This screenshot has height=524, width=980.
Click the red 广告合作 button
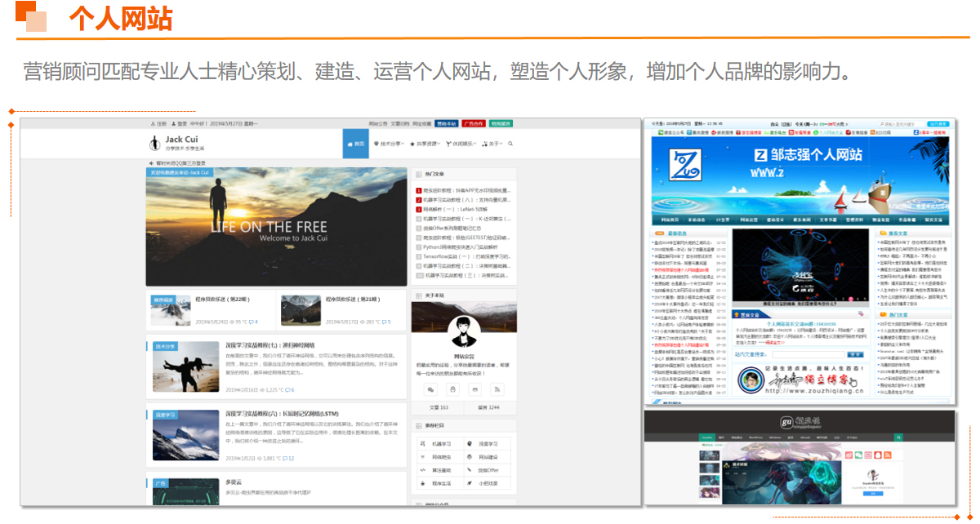point(474,123)
